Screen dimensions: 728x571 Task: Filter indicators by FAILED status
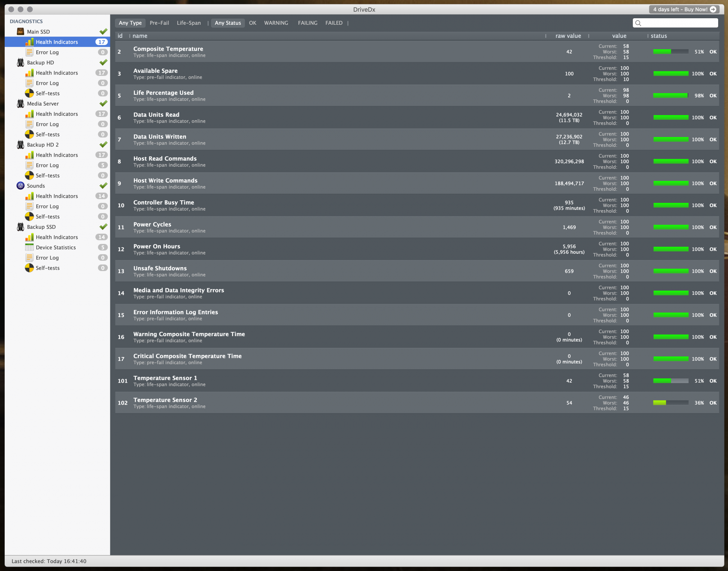click(x=334, y=23)
